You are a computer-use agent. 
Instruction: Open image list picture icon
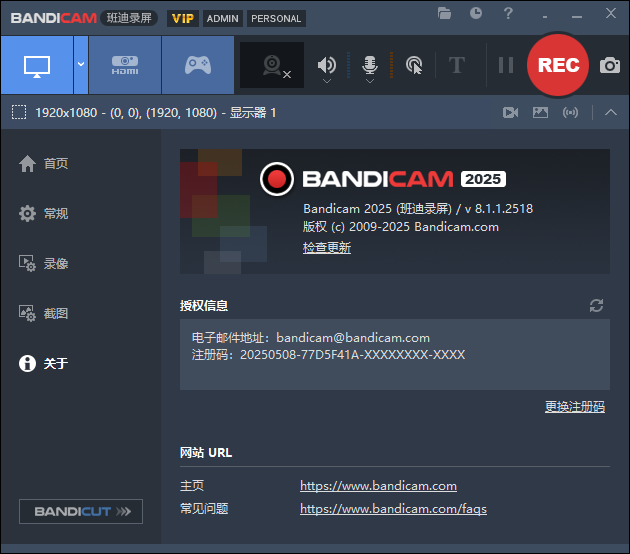(540, 112)
